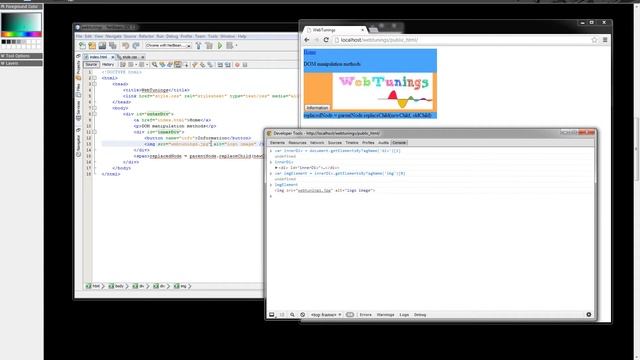
Task: Open the Chrome menu hamburger icon
Action: click(605, 40)
